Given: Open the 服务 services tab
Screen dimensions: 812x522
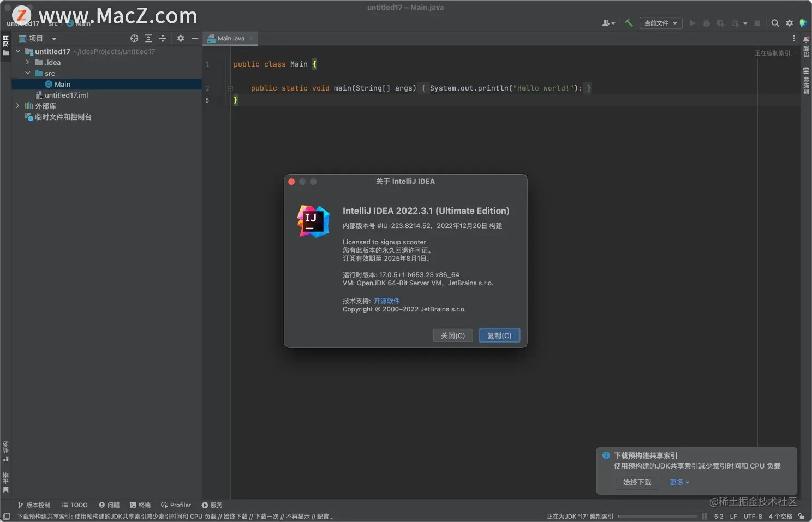Looking at the screenshot, I should [x=212, y=505].
